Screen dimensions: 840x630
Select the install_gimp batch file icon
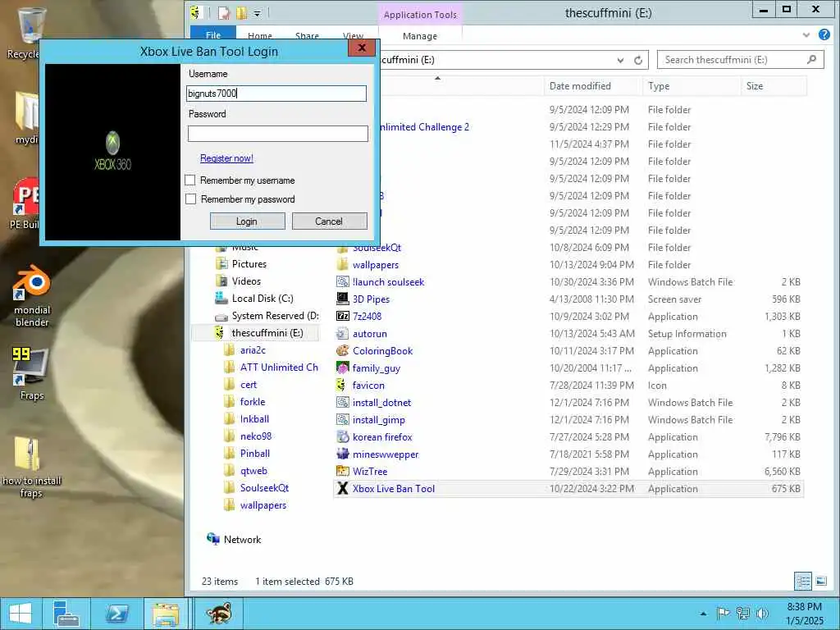coord(342,419)
